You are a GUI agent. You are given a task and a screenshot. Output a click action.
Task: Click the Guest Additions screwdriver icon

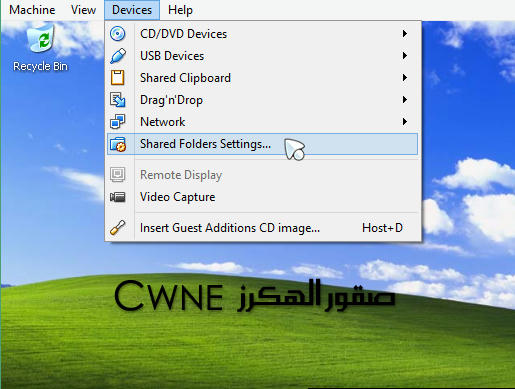point(118,228)
